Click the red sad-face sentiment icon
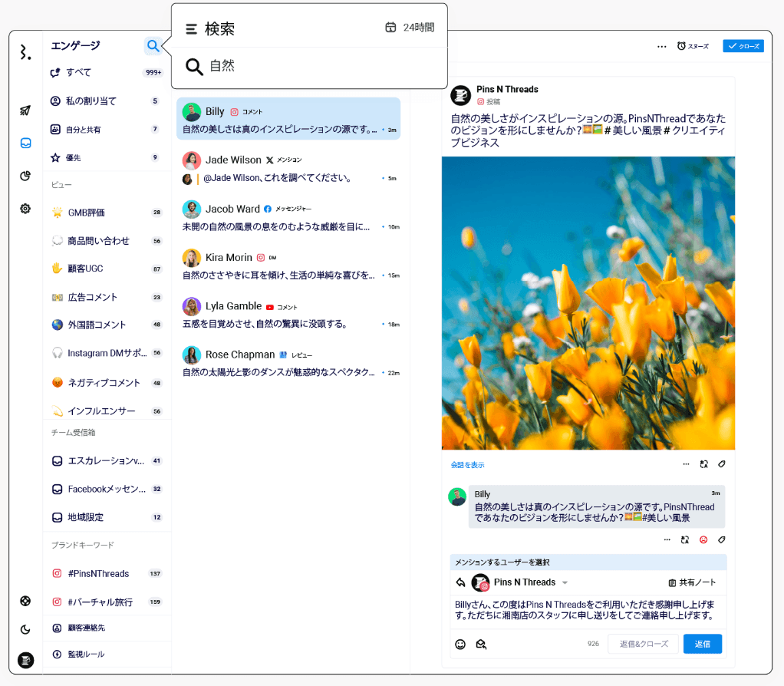The height and width of the screenshot is (686, 784). 703,540
